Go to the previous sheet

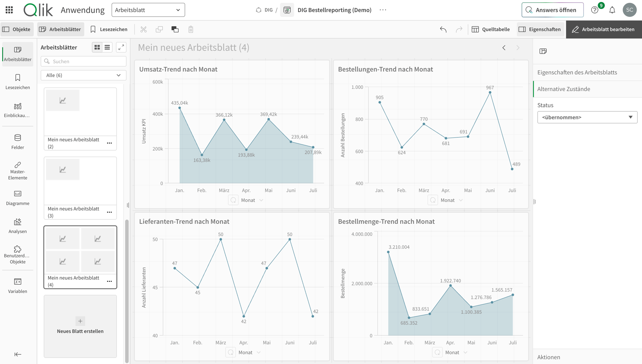(x=504, y=48)
